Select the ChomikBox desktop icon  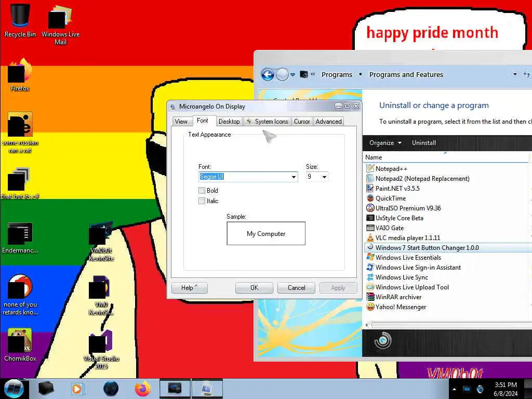20,345
